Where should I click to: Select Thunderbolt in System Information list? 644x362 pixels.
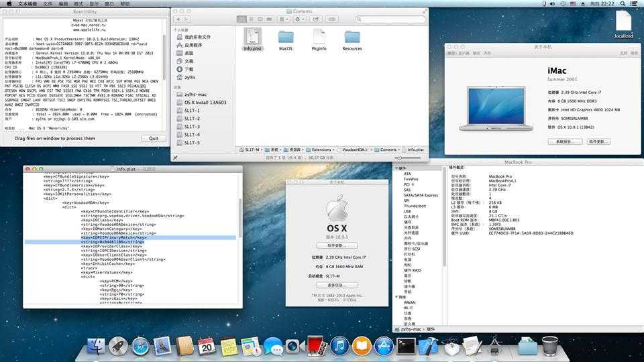coord(415,206)
